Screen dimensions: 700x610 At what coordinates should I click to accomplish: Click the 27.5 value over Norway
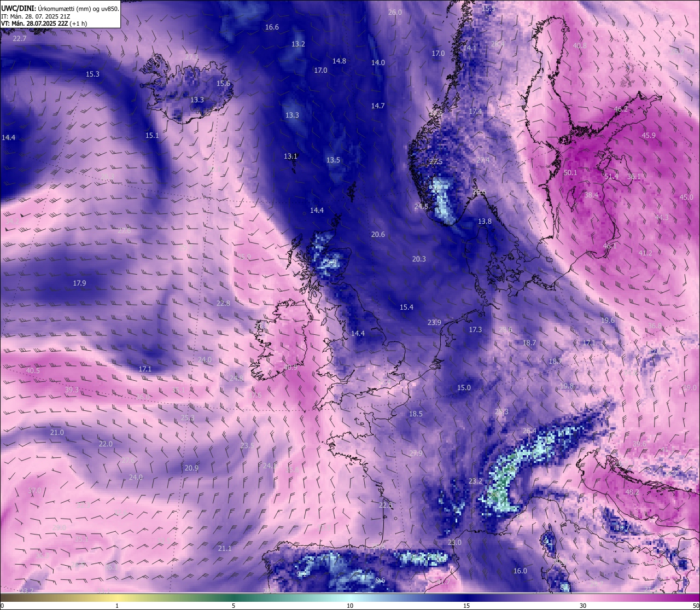pyautogui.click(x=436, y=162)
